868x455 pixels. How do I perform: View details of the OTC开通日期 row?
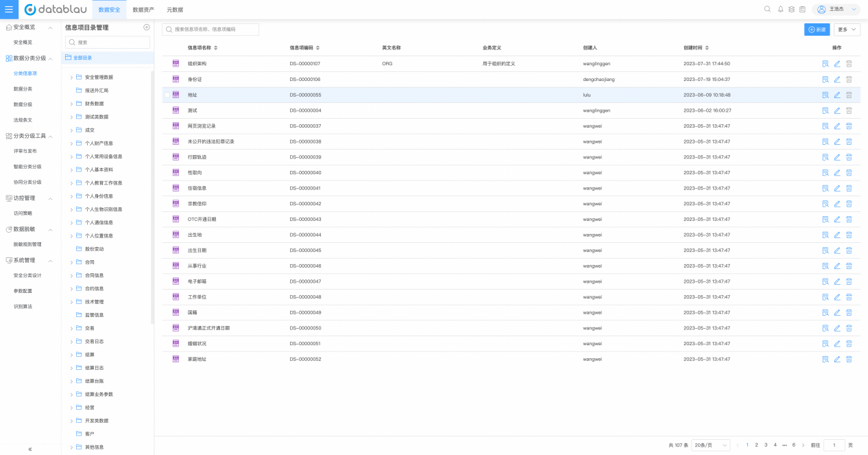pyautogui.click(x=825, y=220)
